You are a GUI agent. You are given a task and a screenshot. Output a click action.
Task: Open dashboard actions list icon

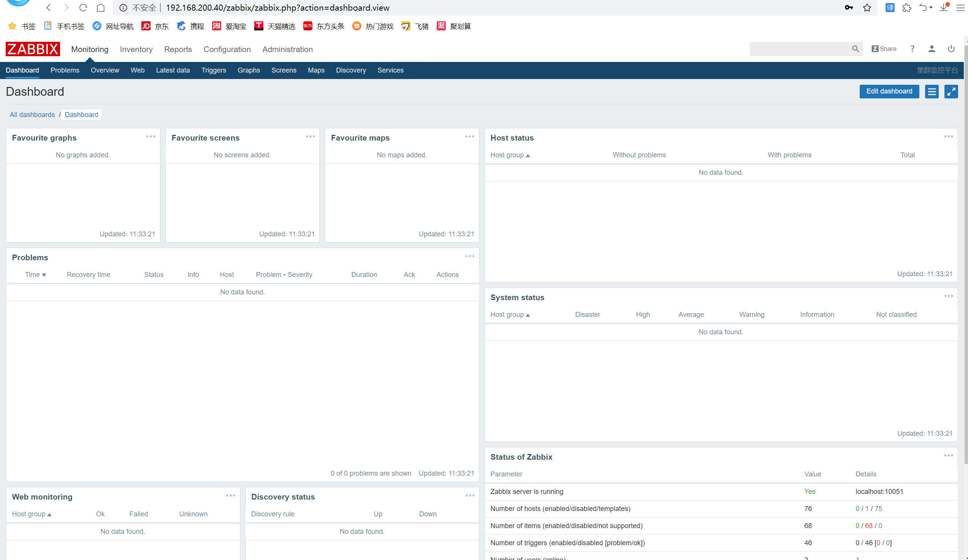click(x=932, y=92)
